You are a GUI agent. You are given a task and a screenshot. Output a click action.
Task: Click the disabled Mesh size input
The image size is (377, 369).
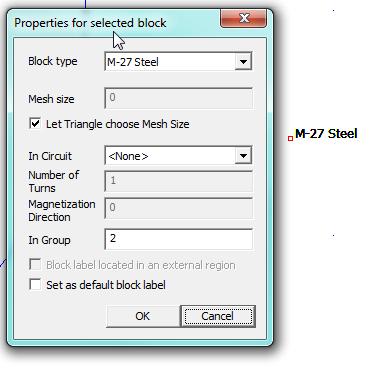pos(178,98)
